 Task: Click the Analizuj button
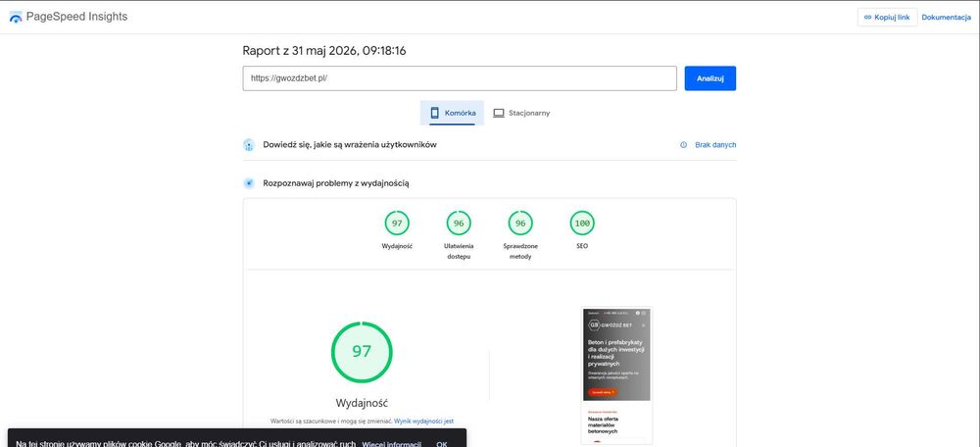[710, 78]
